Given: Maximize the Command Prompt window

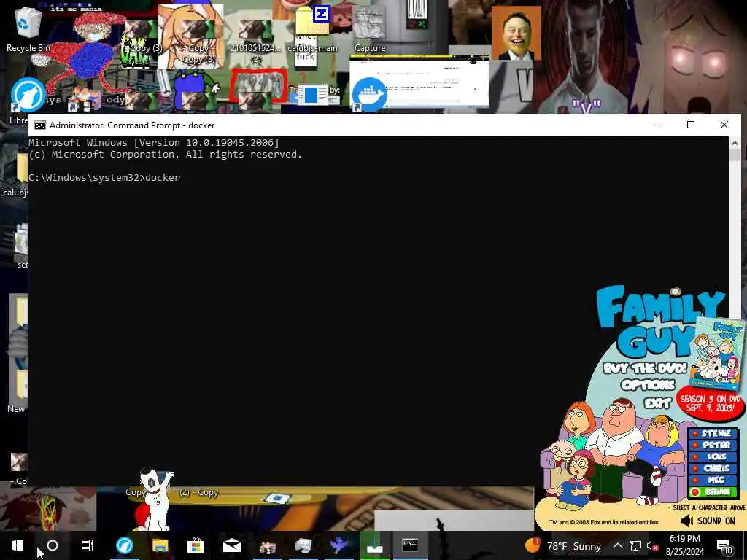Looking at the screenshot, I should pos(691,125).
